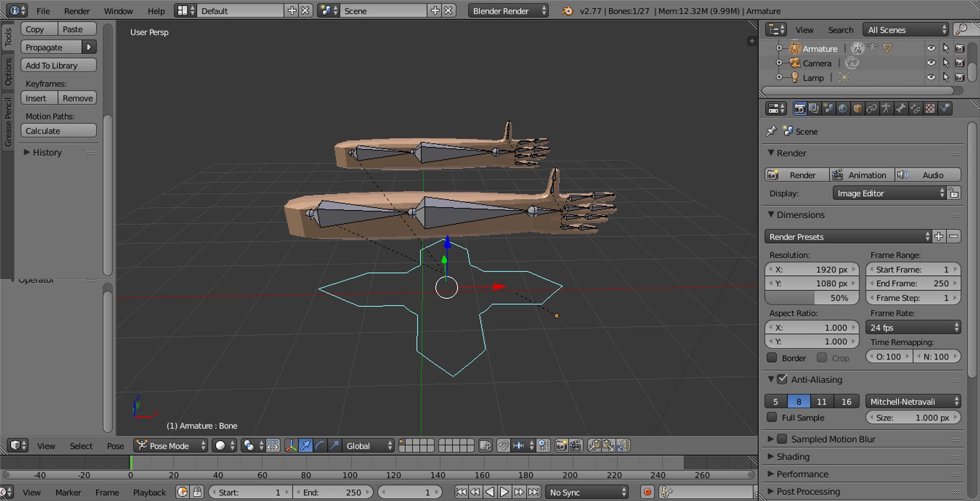Enable the Border checkbox
The width and height of the screenshot is (980, 501).
coord(772,358)
